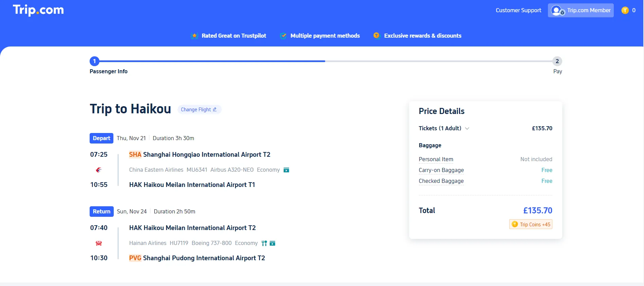Click the meal icon on flight HU7119
This screenshot has height=286, width=644.
pos(264,243)
